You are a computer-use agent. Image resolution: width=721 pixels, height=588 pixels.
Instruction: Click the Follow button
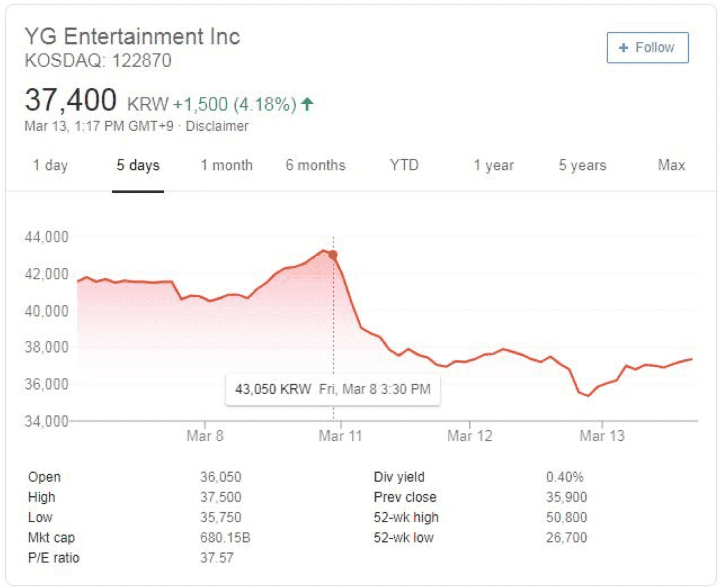click(648, 48)
